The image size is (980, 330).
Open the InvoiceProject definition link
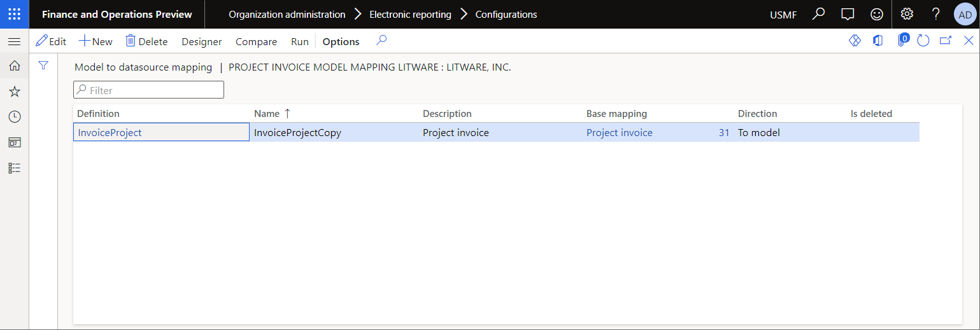point(110,133)
